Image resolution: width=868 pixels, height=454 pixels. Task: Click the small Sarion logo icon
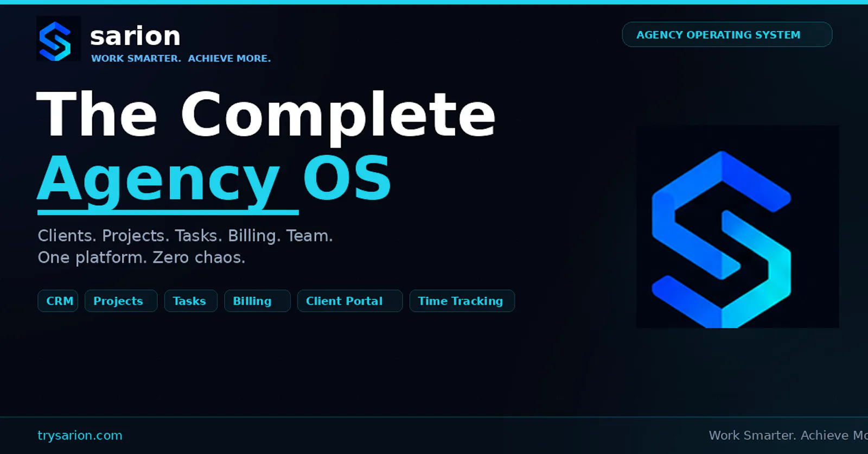coord(59,39)
